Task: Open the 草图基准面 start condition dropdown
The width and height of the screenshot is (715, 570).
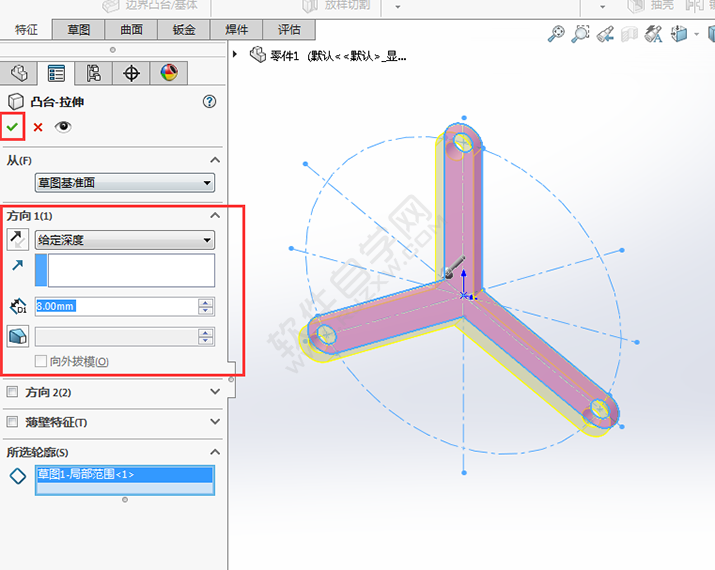Action: (x=124, y=183)
